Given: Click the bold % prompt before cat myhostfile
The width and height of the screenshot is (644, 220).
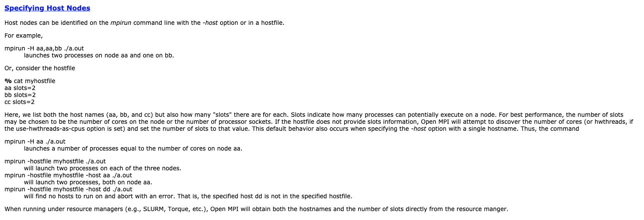Looking at the screenshot, I should [x=8, y=81].
